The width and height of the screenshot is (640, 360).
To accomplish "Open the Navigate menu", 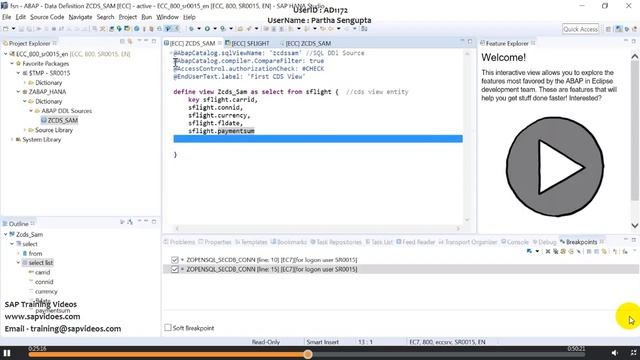I will pyautogui.click(x=80, y=17).
